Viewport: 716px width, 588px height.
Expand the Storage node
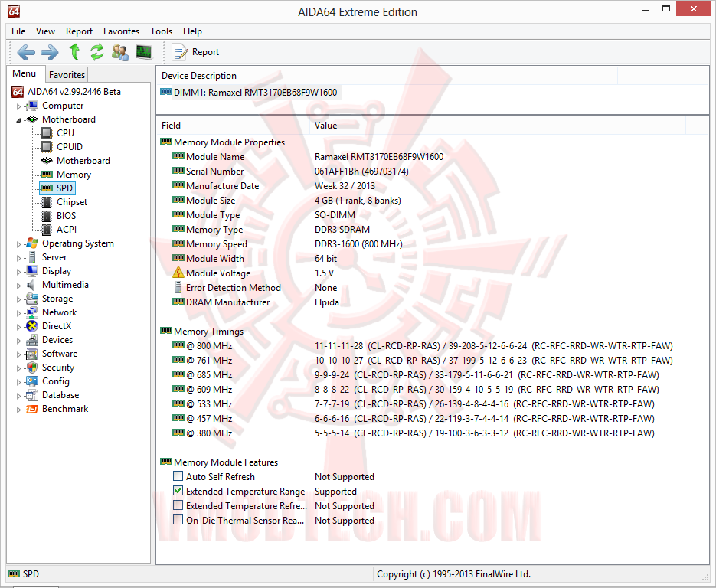tap(18, 299)
